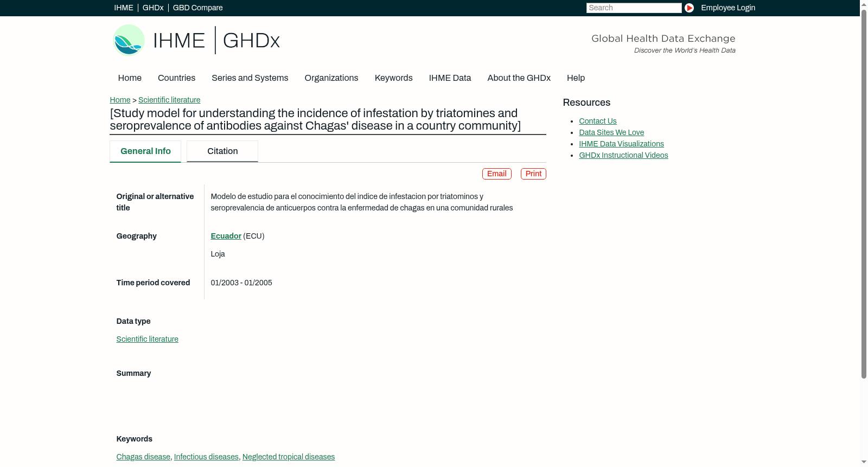Click the time period text '01/2003 - 01/2005'

pyautogui.click(x=241, y=283)
